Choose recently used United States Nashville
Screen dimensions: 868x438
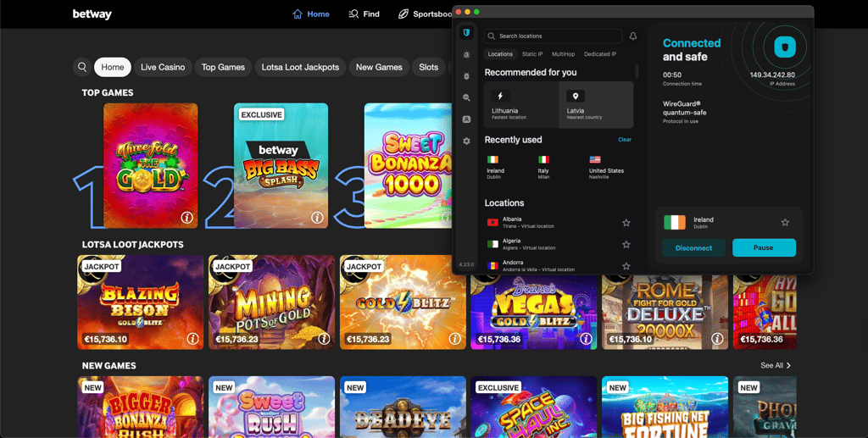point(606,167)
